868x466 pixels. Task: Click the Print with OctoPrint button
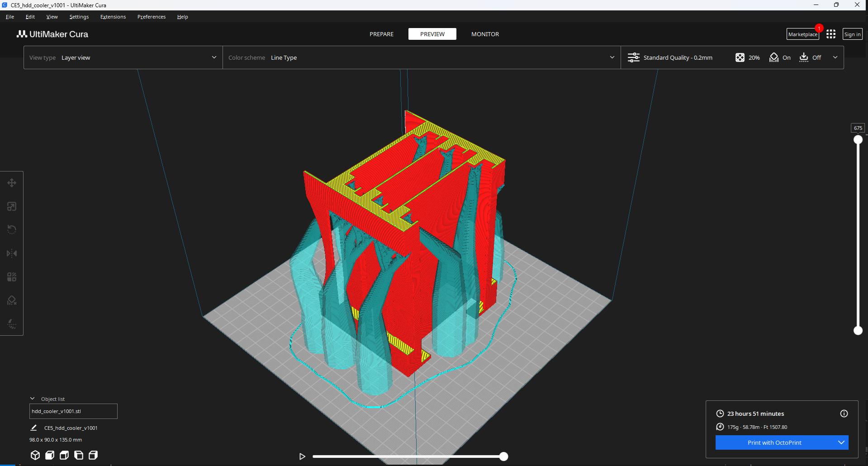point(774,442)
